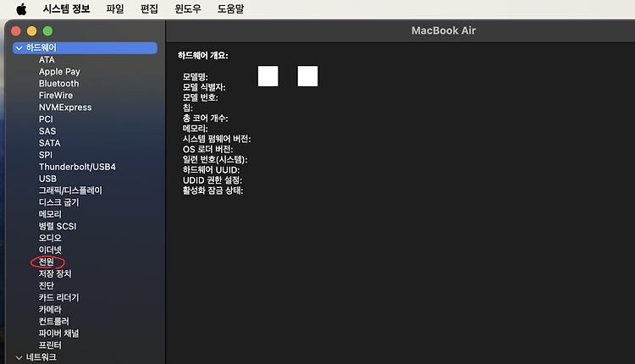Minimize window with the yellow button
Viewport: 635px width, 364px height.
click(31, 30)
